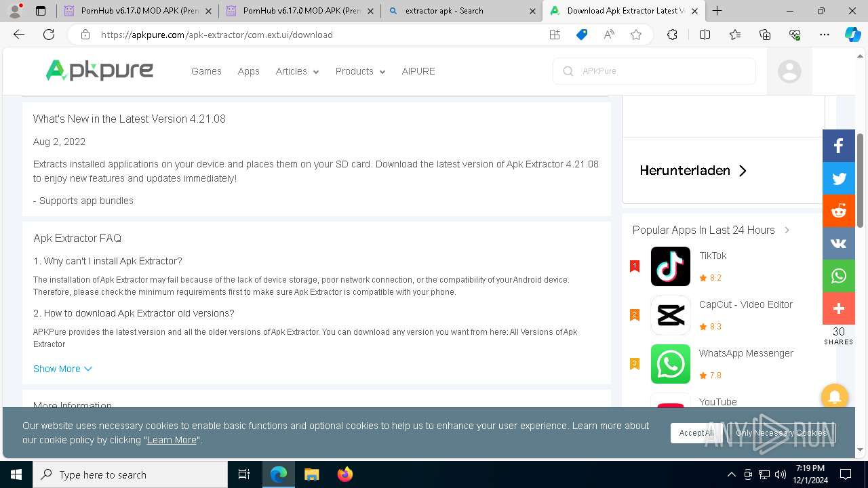Open the TikTok app icon
868x488 pixels.
coord(670,266)
